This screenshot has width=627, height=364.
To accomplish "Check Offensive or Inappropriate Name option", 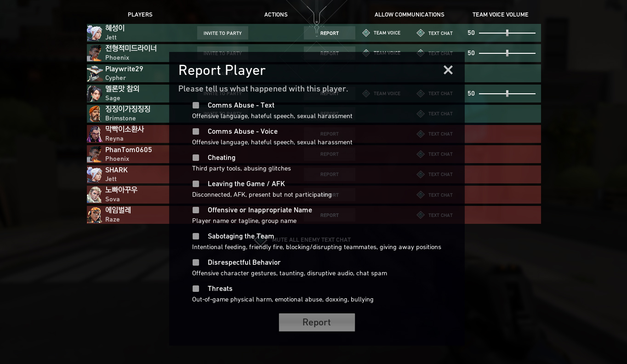I will [196, 210].
